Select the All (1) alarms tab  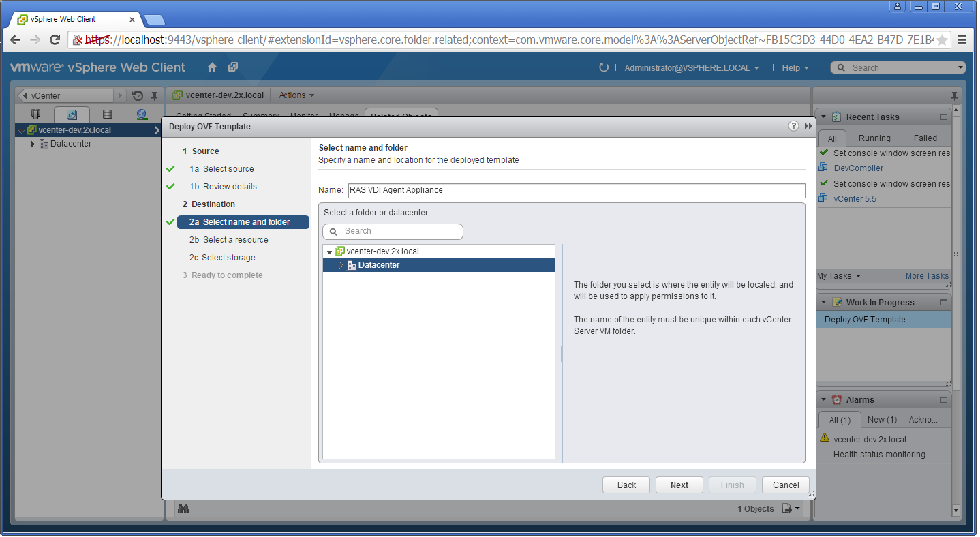click(x=840, y=420)
